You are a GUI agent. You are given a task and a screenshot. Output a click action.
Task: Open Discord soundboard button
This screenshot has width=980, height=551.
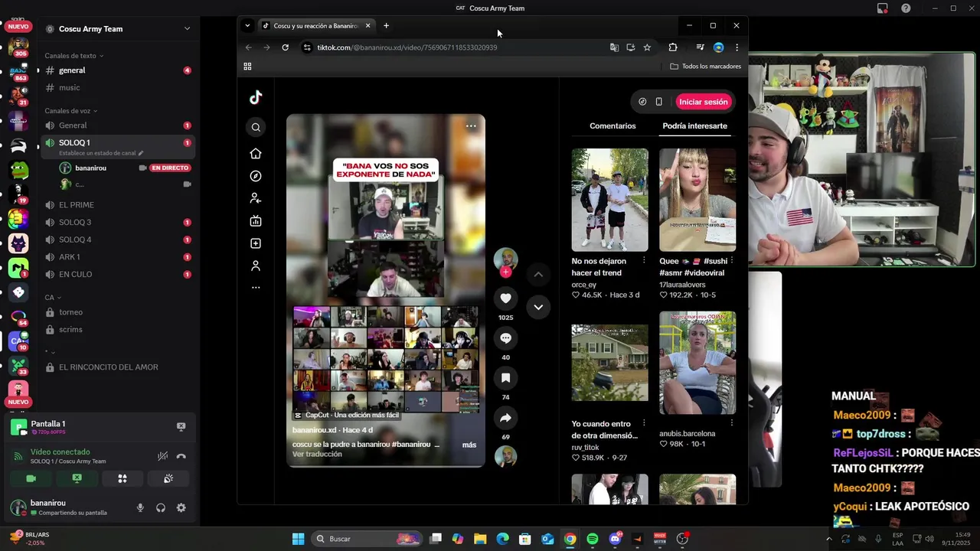168,478
